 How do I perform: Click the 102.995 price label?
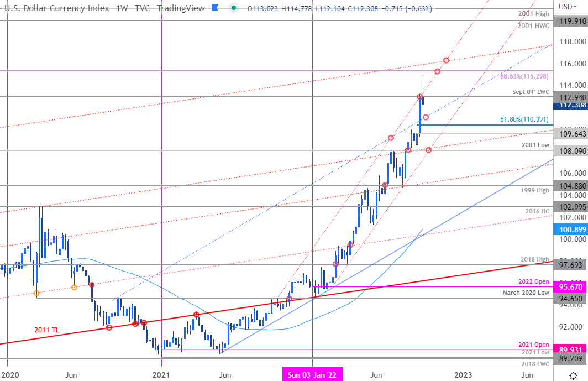pyautogui.click(x=571, y=206)
